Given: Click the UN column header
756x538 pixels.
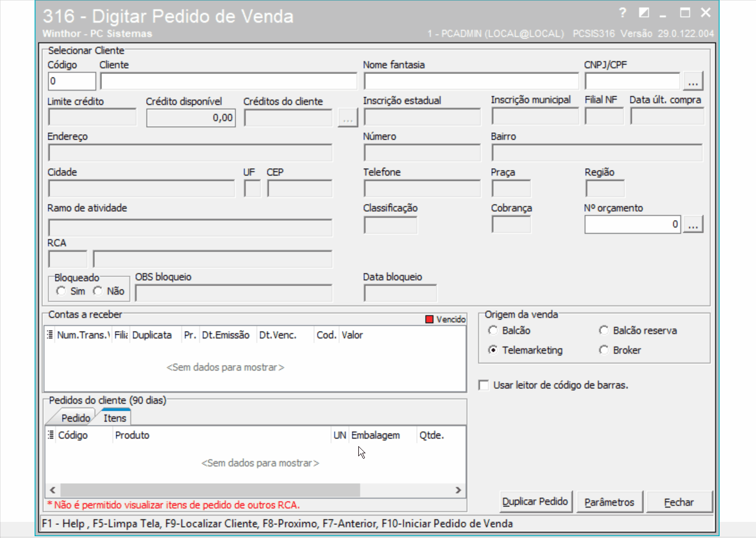Looking at the screenshot, I should point(340,435).
